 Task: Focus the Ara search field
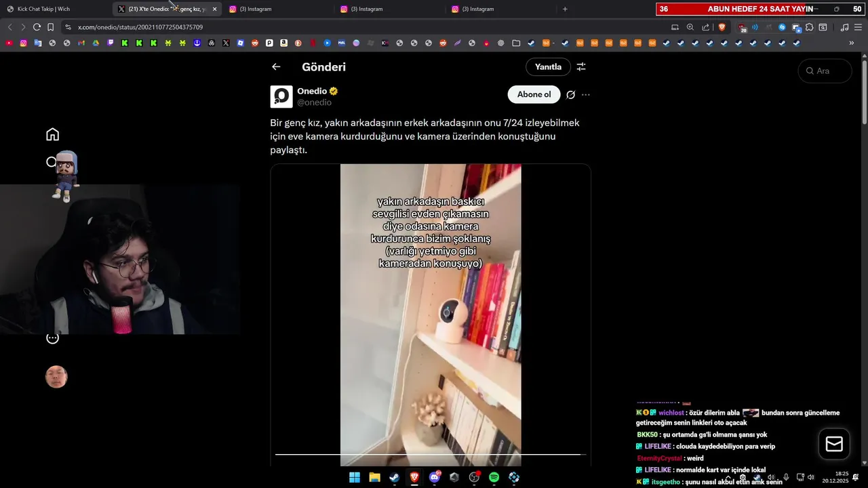(825, 70)
